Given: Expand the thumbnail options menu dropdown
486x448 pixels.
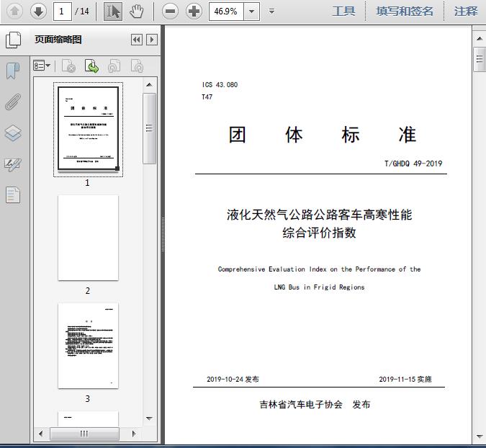Looking at the screenshot, I should (42, 66).
